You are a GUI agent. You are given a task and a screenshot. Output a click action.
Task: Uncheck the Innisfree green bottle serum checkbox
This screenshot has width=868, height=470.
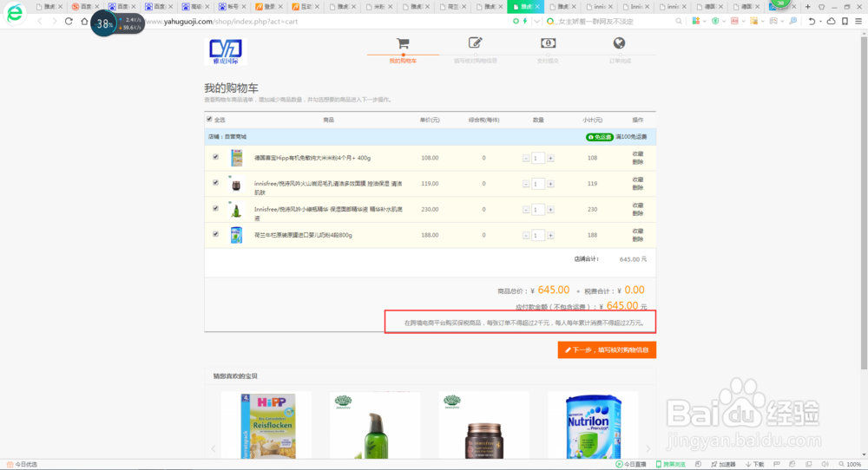(215, 208)
